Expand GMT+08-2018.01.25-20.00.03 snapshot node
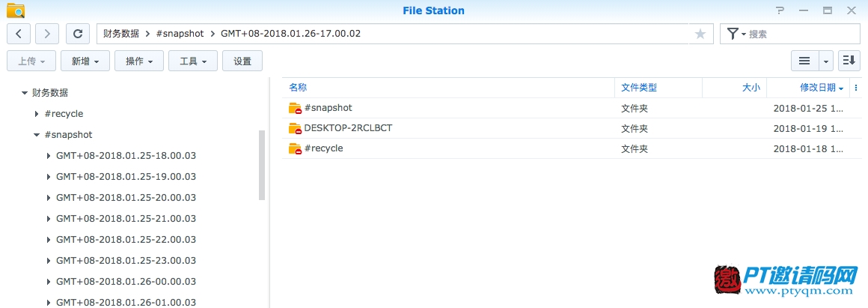This screenshot has height=308, width=868. coord(49,198)
